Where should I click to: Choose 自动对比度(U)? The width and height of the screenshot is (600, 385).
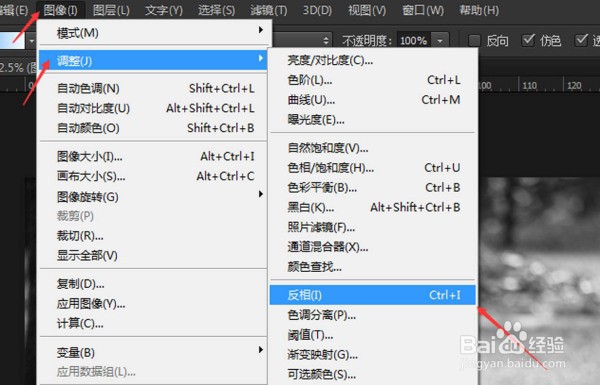[153, 108]
